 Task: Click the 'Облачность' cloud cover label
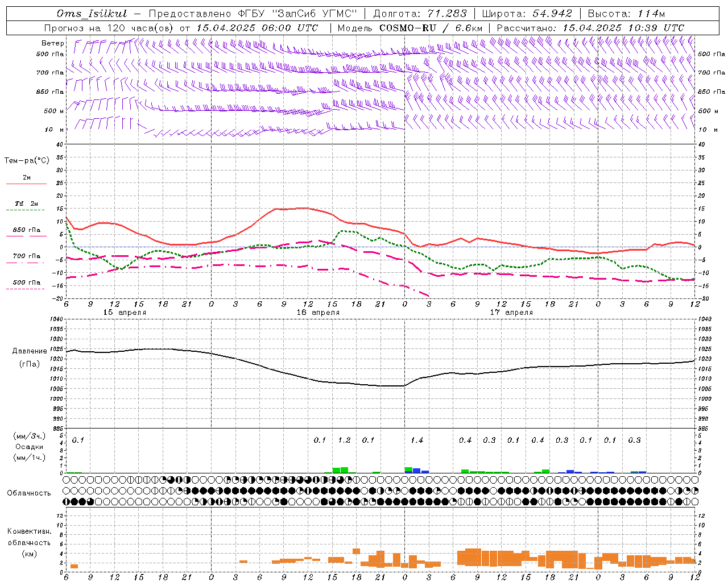pos(29,493)
